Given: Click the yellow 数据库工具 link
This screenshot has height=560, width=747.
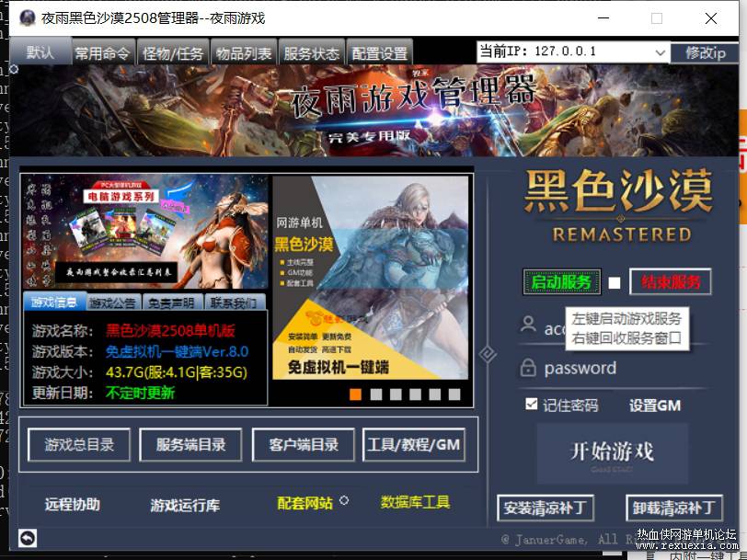Looking at the screenshot, I should click(x=415, y=502).
